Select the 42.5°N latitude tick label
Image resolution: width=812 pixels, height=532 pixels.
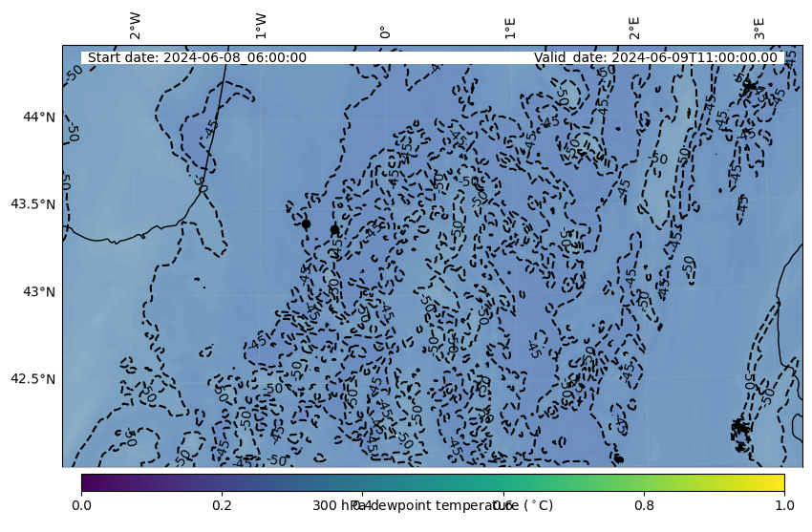coord(32,378)
